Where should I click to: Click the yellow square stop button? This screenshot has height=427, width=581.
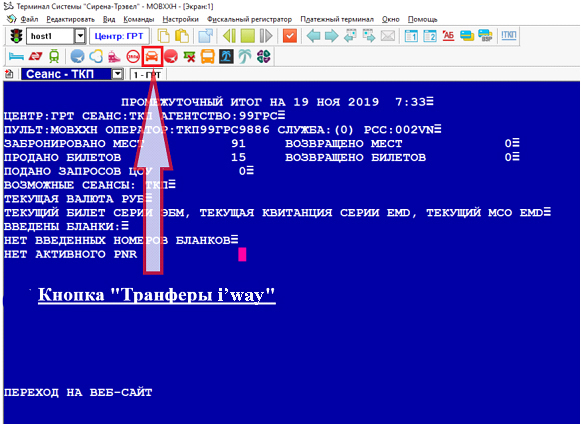point(248,36)
